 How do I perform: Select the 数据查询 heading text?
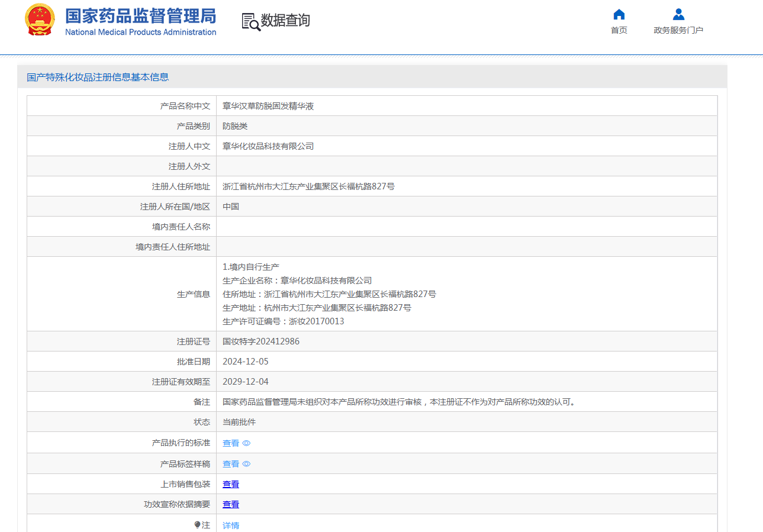[x=285, y=21]
